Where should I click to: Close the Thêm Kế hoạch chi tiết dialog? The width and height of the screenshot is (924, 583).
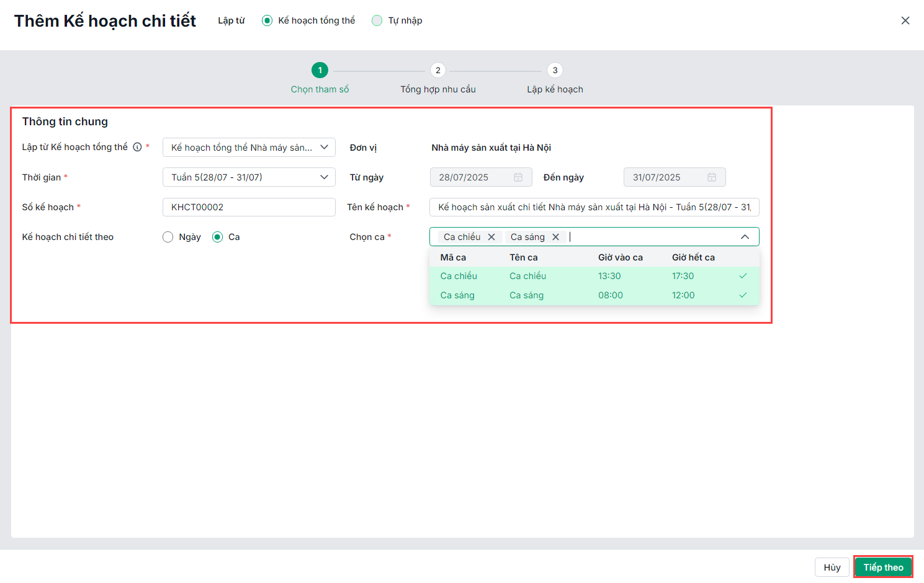pyautogui.click(x=905, y=20)
